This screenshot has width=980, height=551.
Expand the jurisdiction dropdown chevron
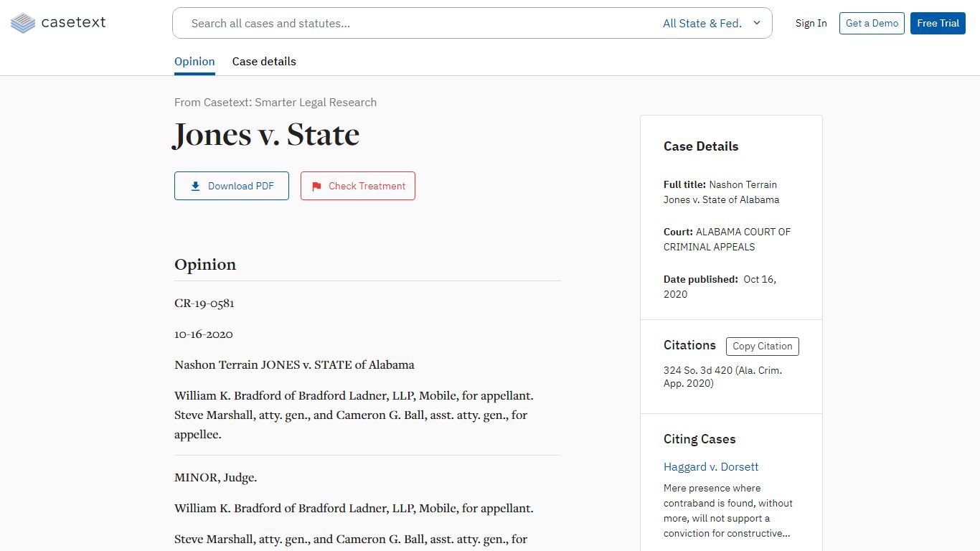coord(756,23)
